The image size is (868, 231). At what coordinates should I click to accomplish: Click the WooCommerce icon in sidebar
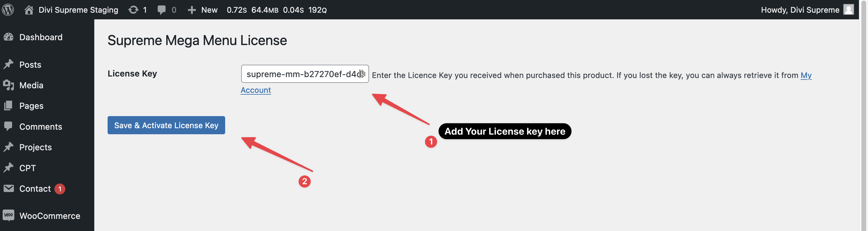(x=8, y=216)
